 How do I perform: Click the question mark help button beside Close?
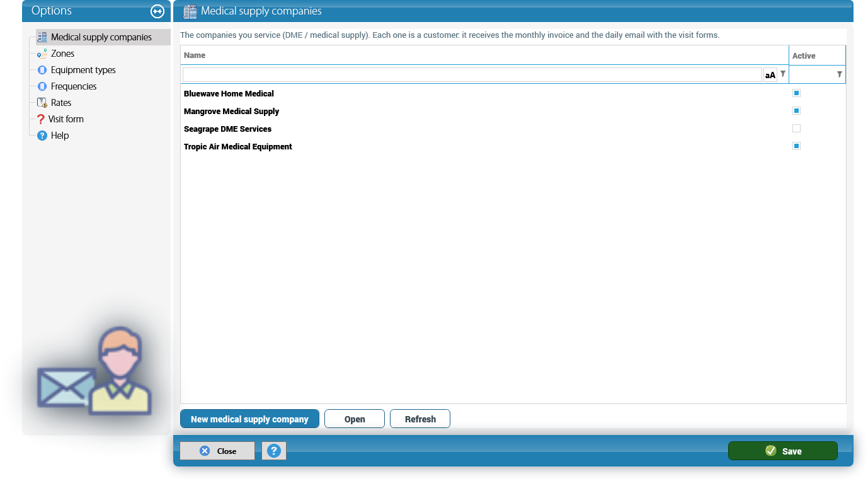coord(274,451)
